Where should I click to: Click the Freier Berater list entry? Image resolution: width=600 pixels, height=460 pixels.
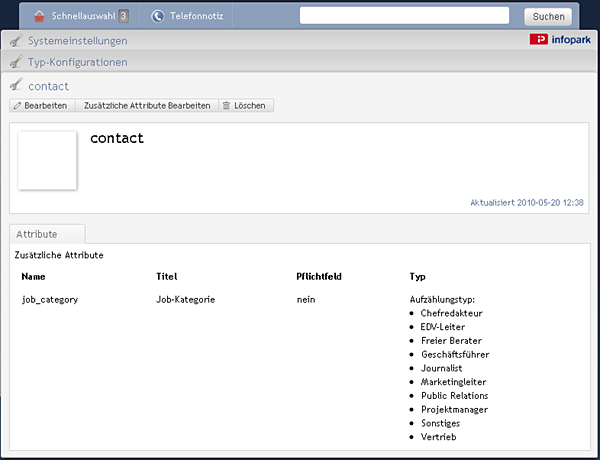tap(452, 341)
